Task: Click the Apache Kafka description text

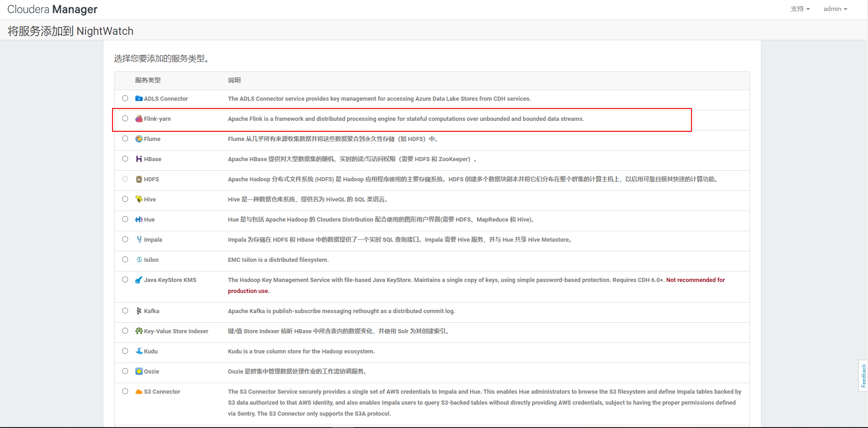Action: coord(342,311)
